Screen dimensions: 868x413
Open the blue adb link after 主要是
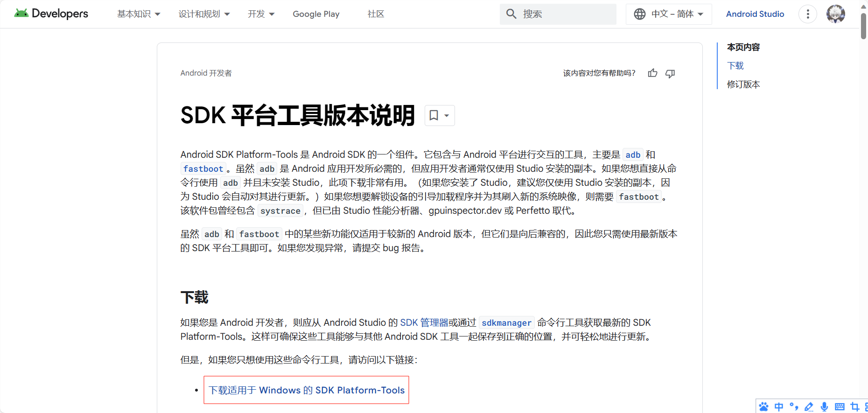(633, 155)
